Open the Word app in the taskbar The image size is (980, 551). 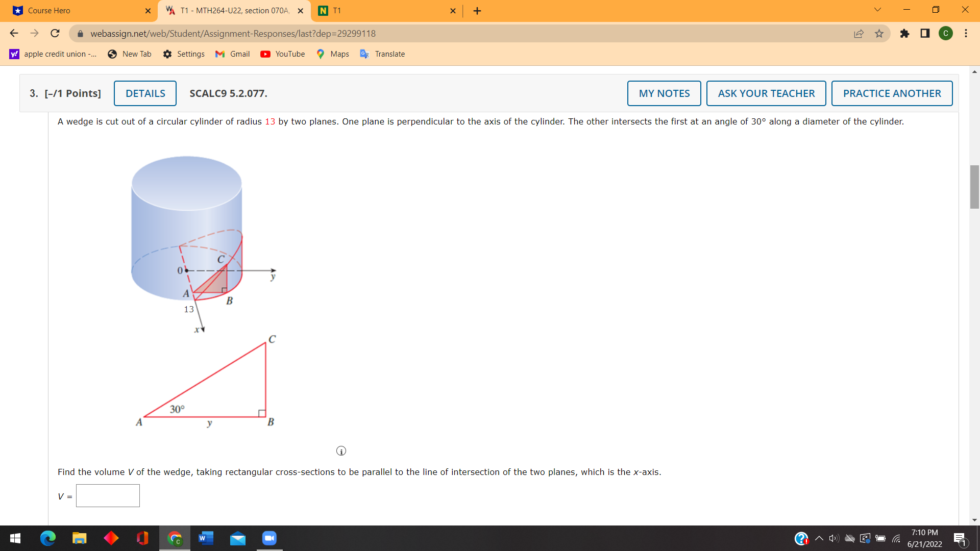pyautogui.click(x=206, y=538)
